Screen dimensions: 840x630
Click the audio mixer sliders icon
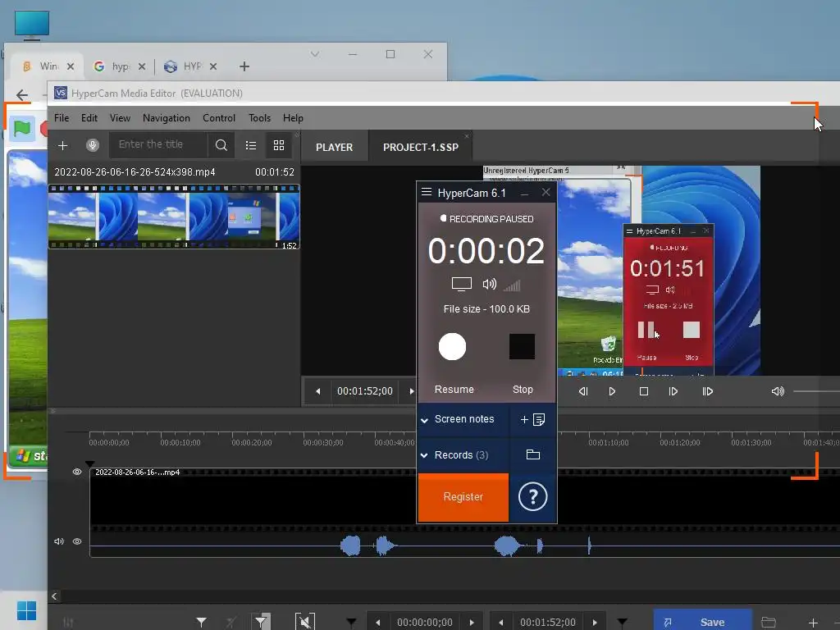click(x=68, y=622)
